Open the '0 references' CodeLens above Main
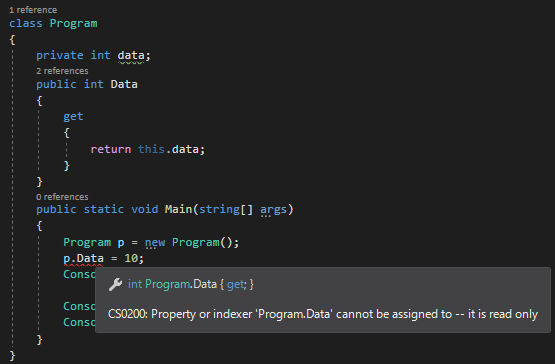 [x=62, y=197]
